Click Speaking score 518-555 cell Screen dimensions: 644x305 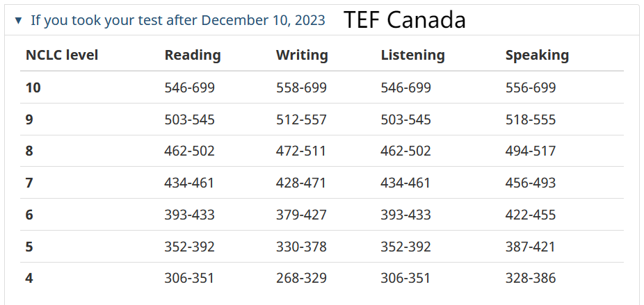(531, 119)
